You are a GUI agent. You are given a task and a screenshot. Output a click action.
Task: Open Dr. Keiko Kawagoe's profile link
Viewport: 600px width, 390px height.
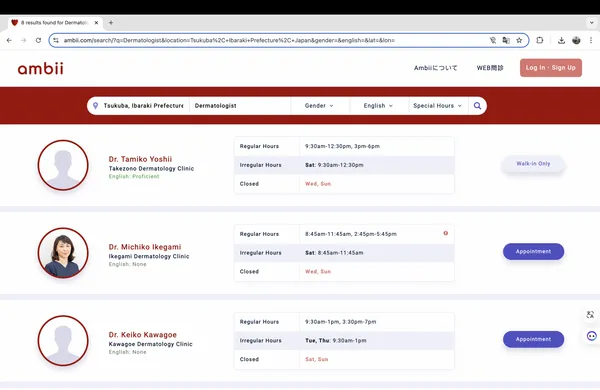(142, 335)
